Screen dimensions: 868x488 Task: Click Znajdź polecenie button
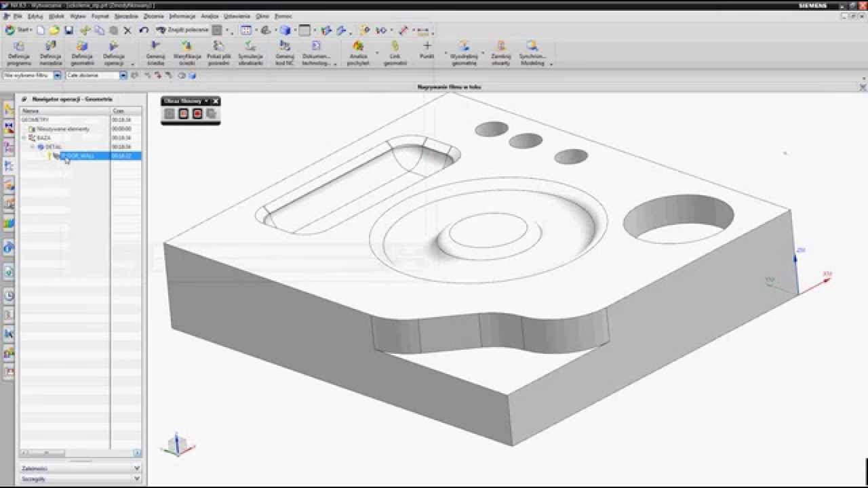tap(182, 30)
